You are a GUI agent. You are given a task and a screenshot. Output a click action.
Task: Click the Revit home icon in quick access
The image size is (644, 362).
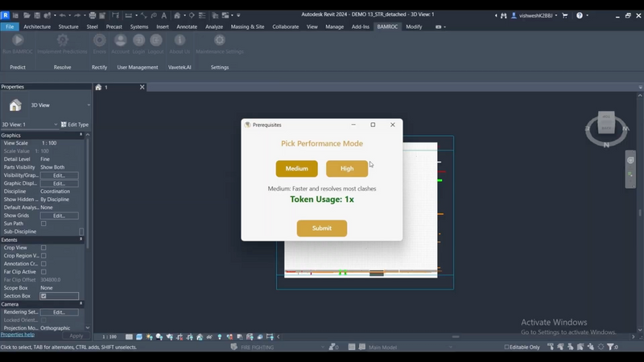5,15
